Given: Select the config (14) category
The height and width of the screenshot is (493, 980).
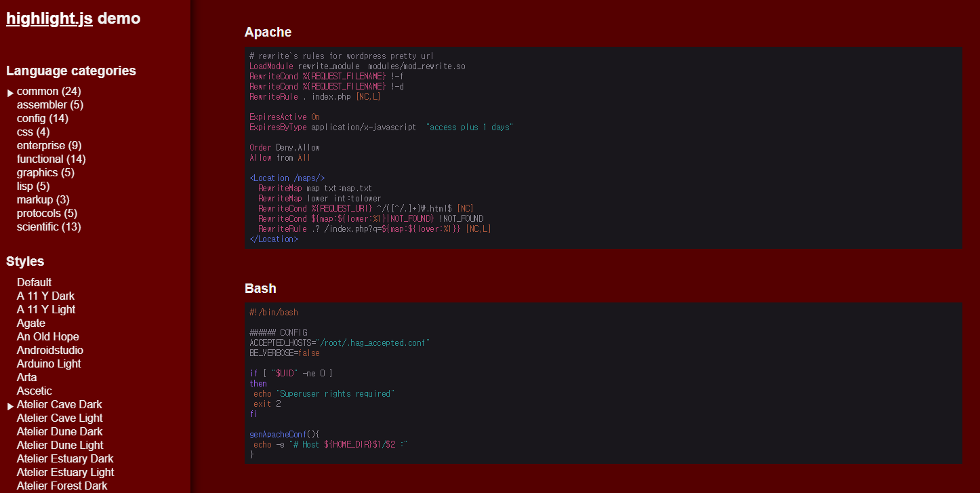Looking at the screenshot, I should pyautogui.click(x=43, y=118).
